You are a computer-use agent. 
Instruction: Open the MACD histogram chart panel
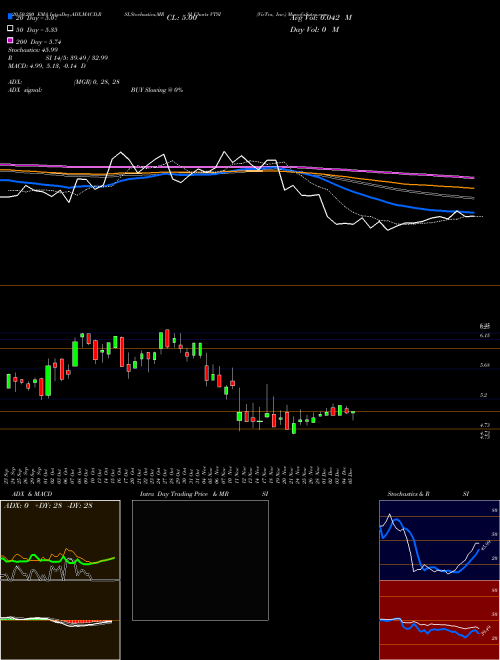(x=60, y=620)
